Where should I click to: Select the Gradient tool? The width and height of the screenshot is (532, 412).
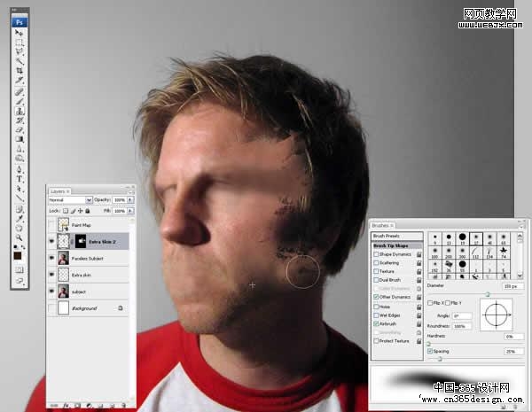[20, 139]
